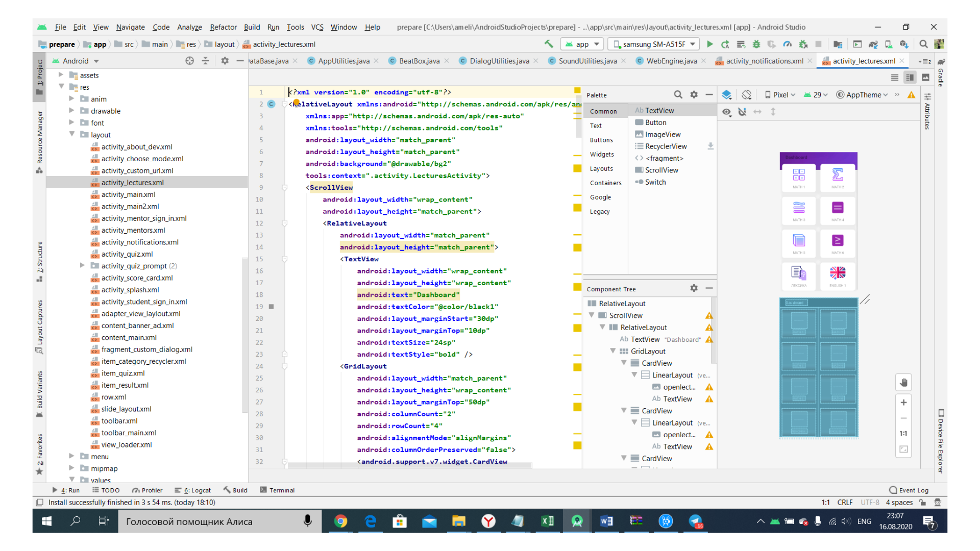The width and height of the screenshot is (980, 551).
Task: Switch editor to Code-only view mode
Action: click(894, 78)
